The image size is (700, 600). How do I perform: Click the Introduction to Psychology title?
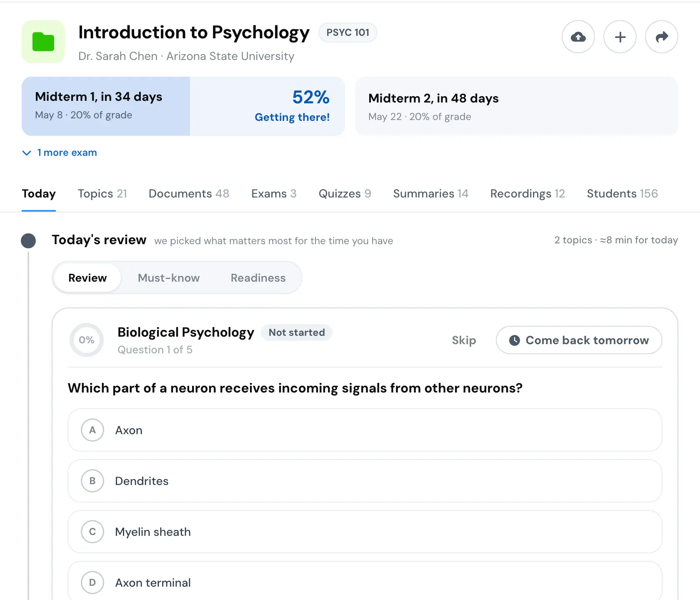(x=194, y=32)
